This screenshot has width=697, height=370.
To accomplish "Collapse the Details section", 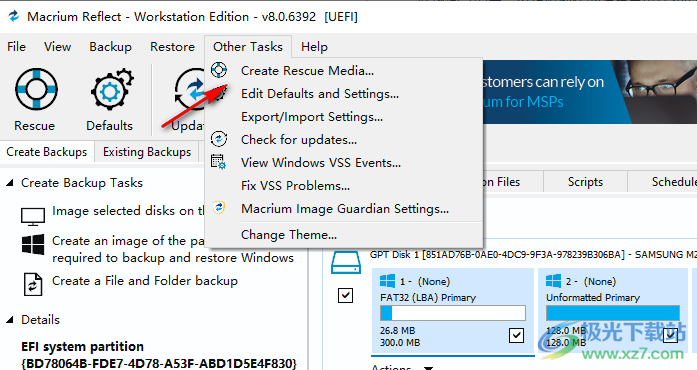I will (10, 320).
